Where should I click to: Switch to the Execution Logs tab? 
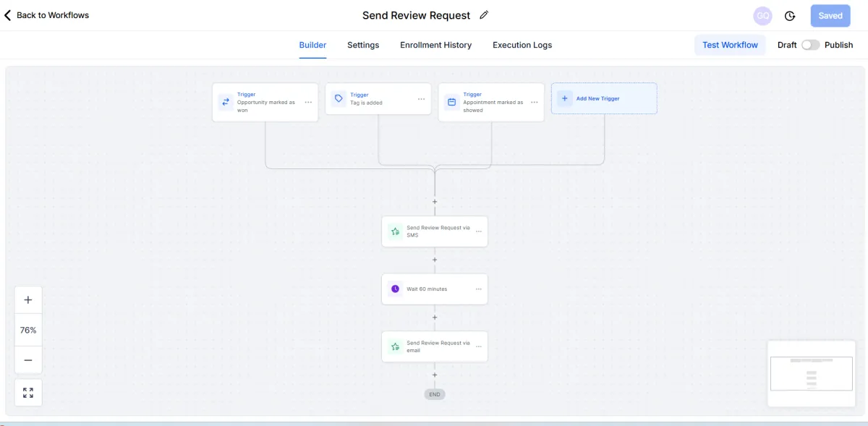[522, 45]
